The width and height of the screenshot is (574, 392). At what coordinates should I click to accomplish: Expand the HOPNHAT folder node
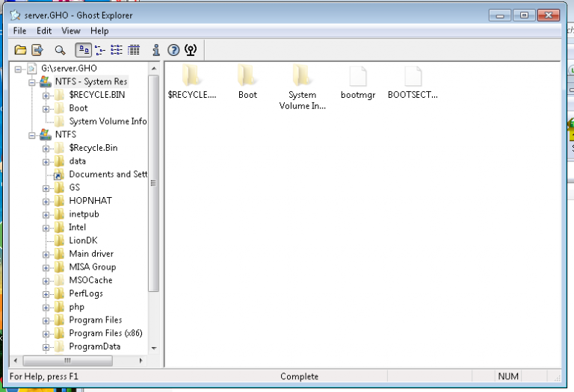(x=46, y=201)
